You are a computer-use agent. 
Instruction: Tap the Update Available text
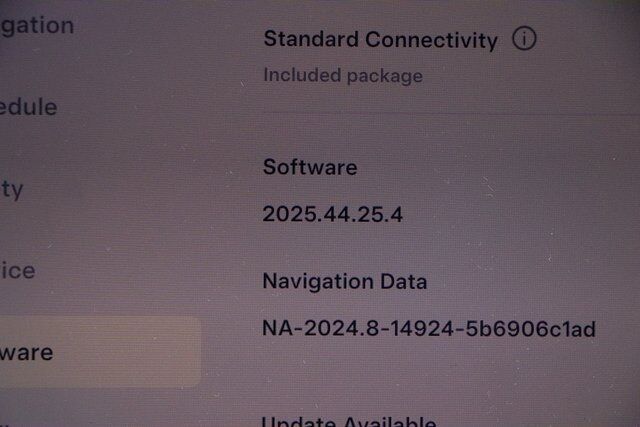(x=349, y=421)
